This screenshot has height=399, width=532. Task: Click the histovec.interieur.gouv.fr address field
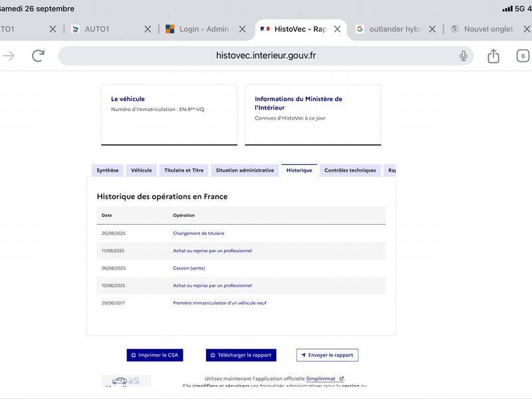(x=265, y=56)
